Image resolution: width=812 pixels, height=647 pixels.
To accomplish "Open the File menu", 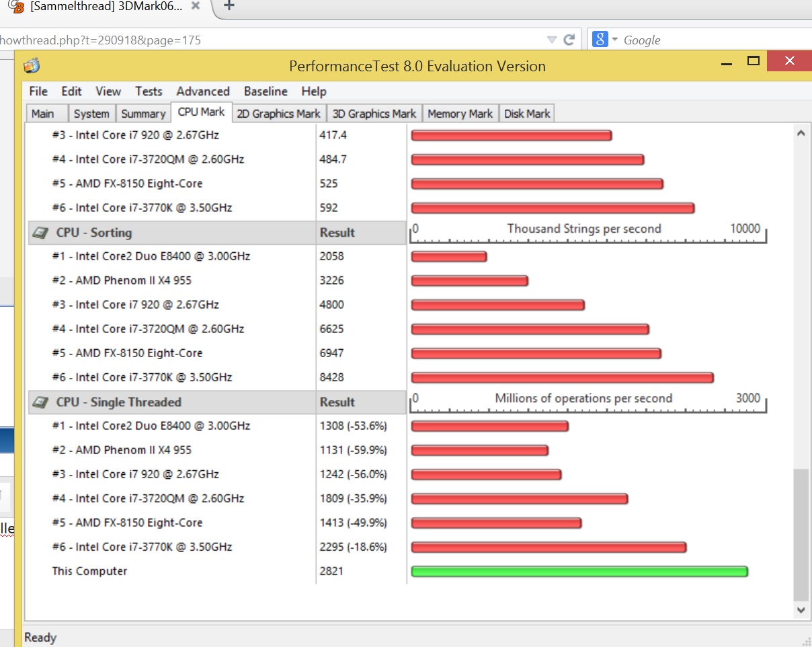I will 38,91.
